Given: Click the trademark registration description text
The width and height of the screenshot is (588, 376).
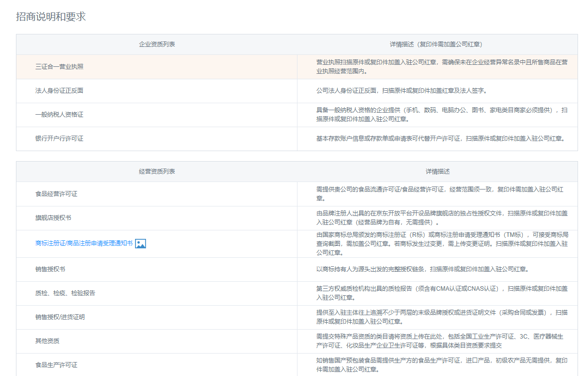Looking at the screenshot, I should (442, 244).
